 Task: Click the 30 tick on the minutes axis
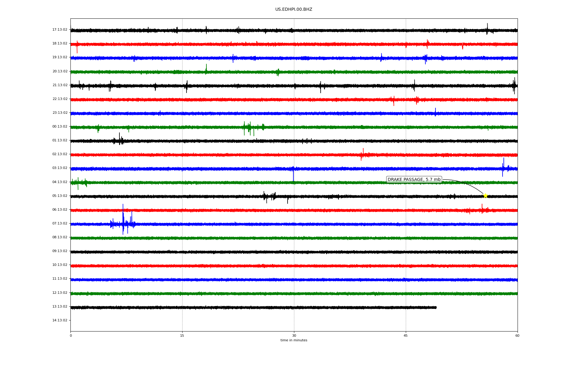click(294, 336)
